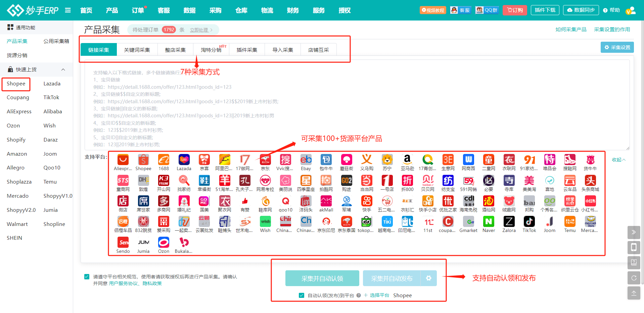Viewport: 644px width, 313px height.
Task: Open the user avatar icon
Action: pyautogui.click(x=631, y=10)
